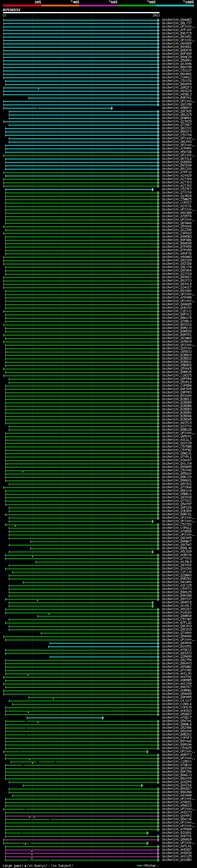Select the UniRef100_Q8L625 label
The image size is (197, 868).
177,115
